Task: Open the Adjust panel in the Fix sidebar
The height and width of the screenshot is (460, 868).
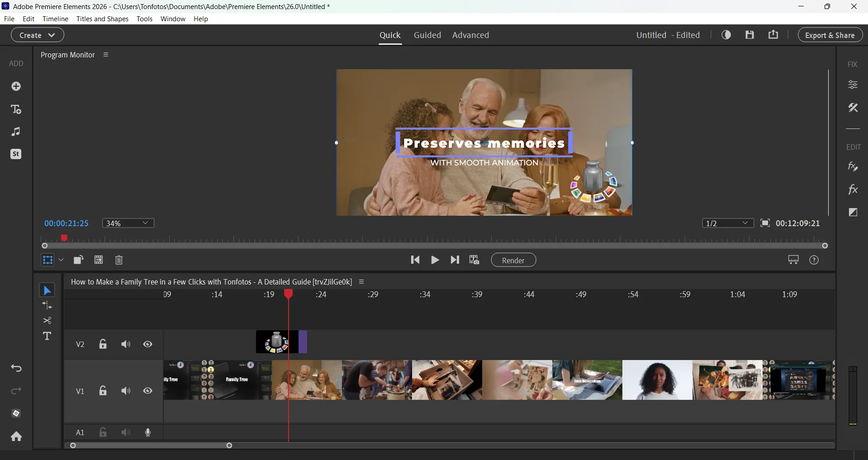Action: point(853,85)
